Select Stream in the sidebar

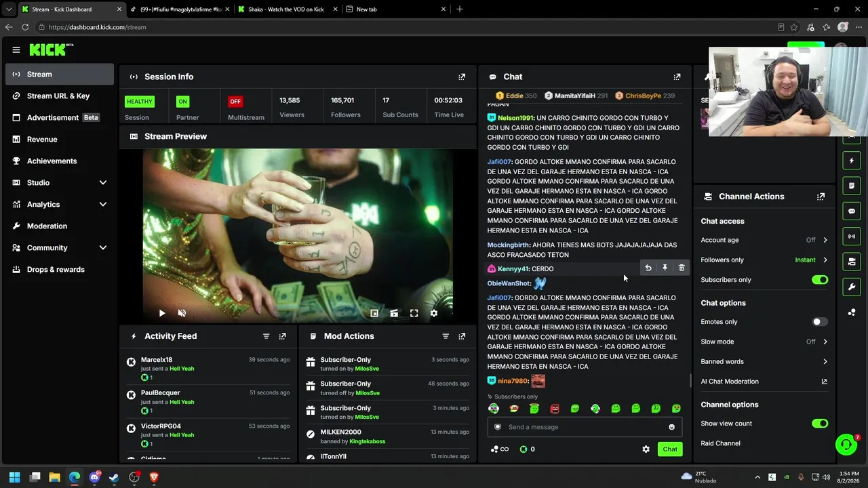pos(60,74)
